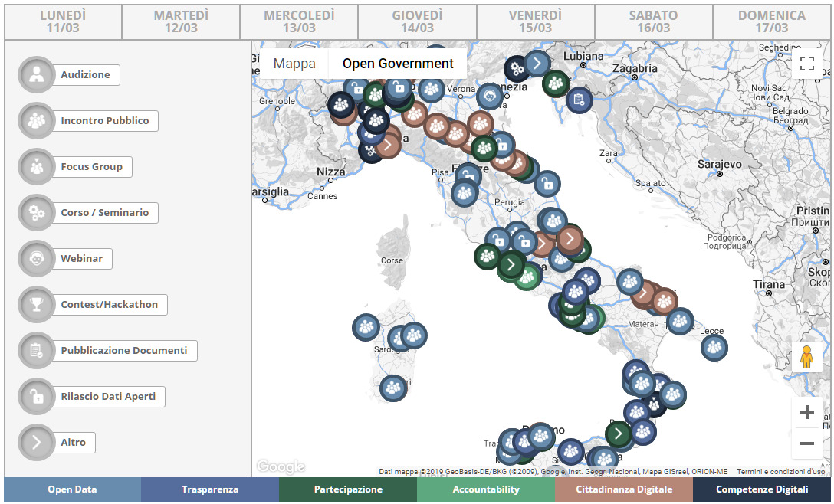Pick the Cittadinanza Digitale category
The height and width of the screenshot is (504, 834).
coord(624,489)
